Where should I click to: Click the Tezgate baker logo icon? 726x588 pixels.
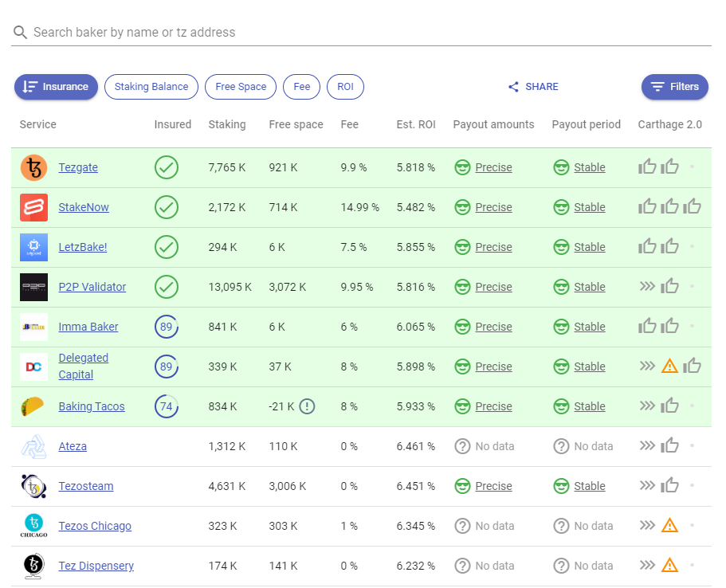pos(33,167)
